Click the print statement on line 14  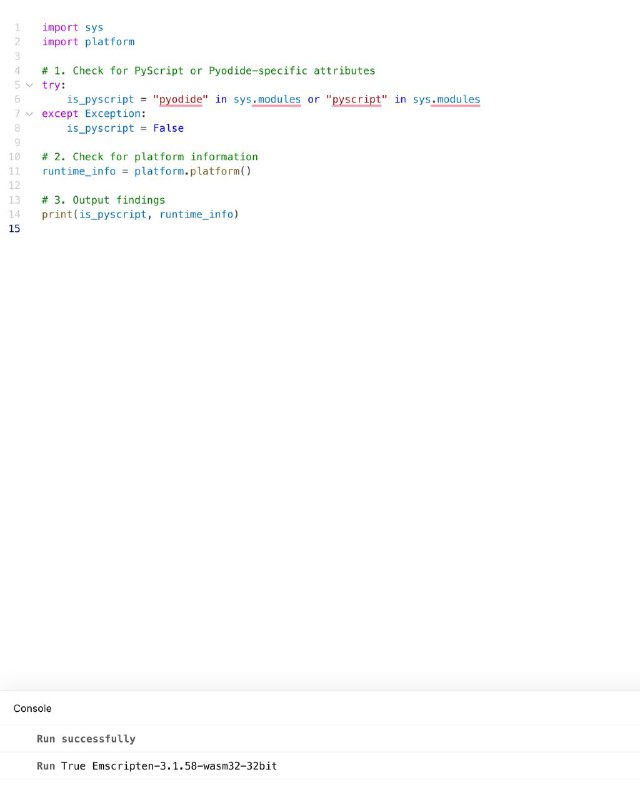pyautogui.click(x=140, y=214)
